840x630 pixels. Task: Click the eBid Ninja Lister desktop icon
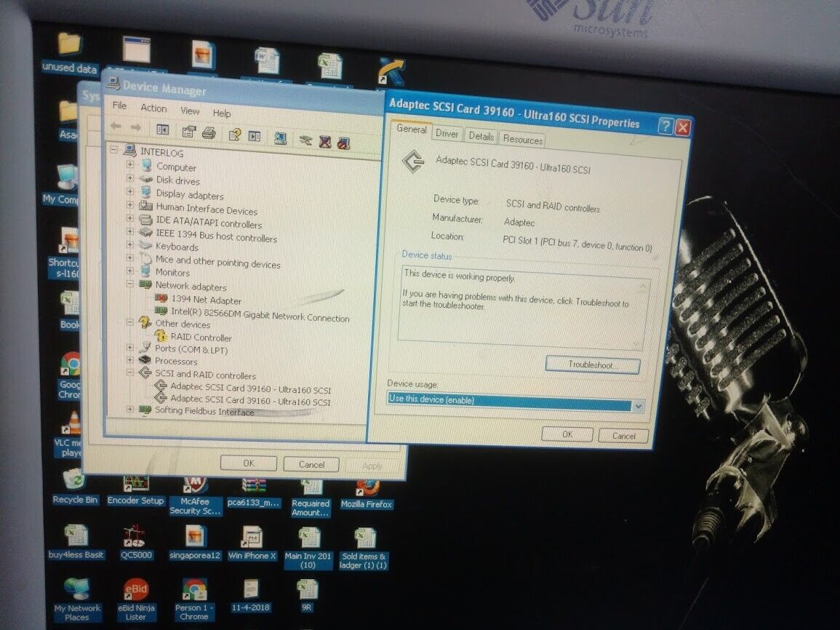[x=136, y=599]
